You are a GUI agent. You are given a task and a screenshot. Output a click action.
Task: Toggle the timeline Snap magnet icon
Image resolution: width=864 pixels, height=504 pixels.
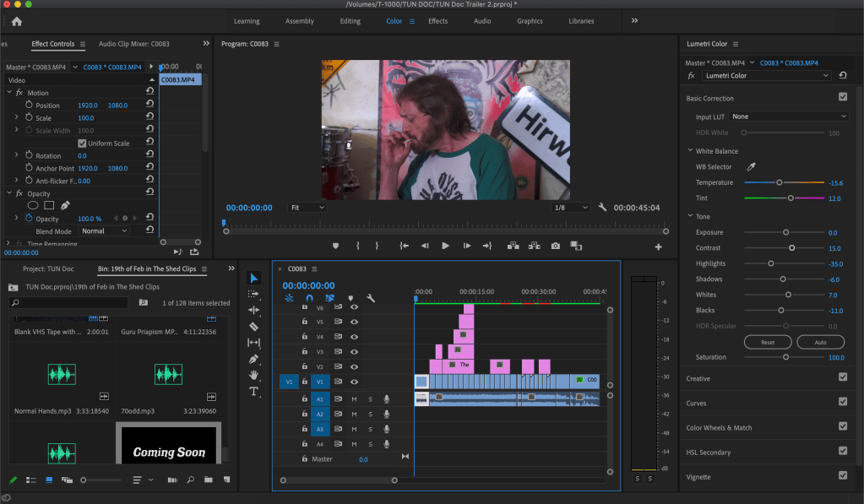pyautogui.click(x=309, y=298)
